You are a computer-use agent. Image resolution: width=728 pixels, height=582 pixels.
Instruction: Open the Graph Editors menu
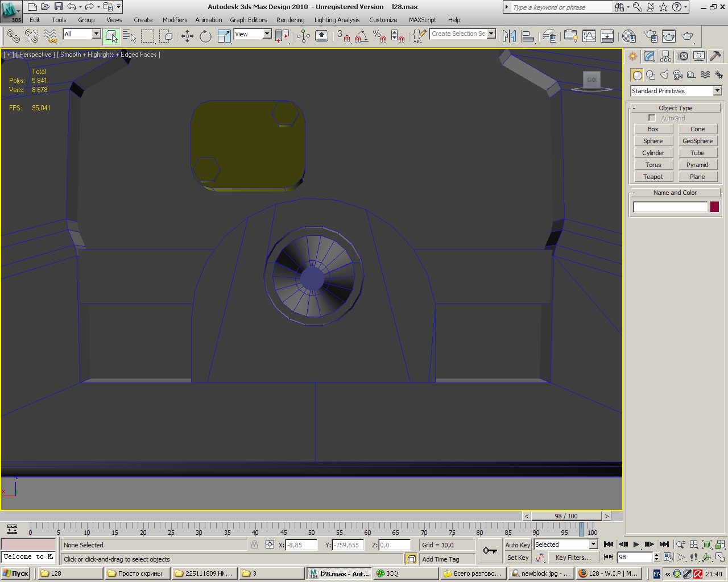tap(248, 20)
